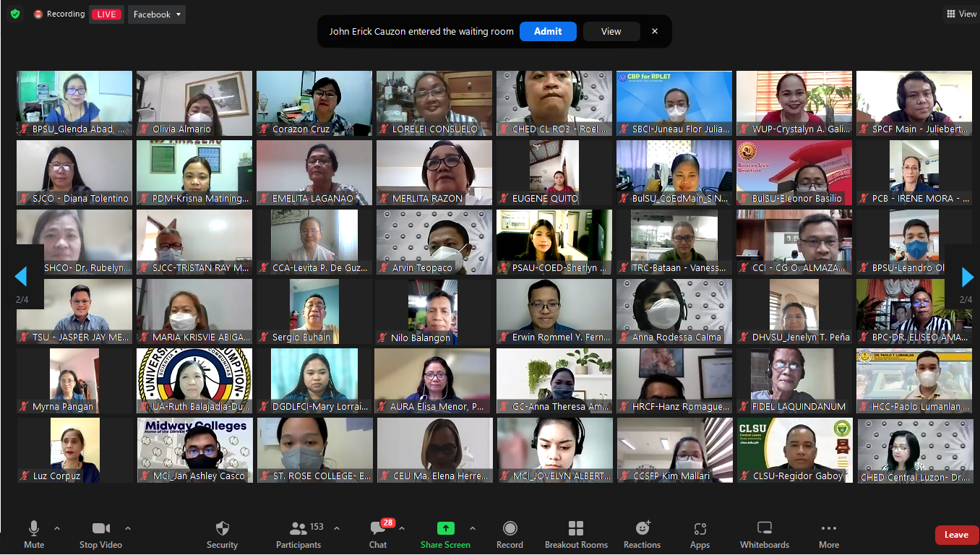
Task: Stop the video camera
Action: pyautogui.click(x=100, y=535)
